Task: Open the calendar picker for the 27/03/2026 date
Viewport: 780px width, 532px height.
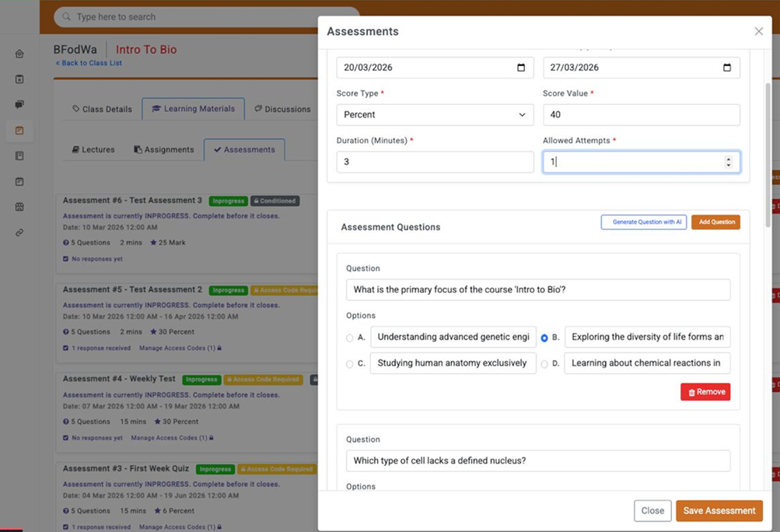Action: coord(727,68)
